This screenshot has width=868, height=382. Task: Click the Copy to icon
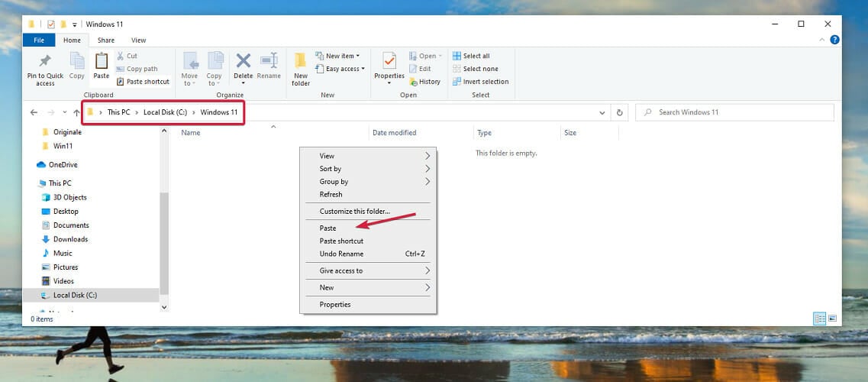215,61
